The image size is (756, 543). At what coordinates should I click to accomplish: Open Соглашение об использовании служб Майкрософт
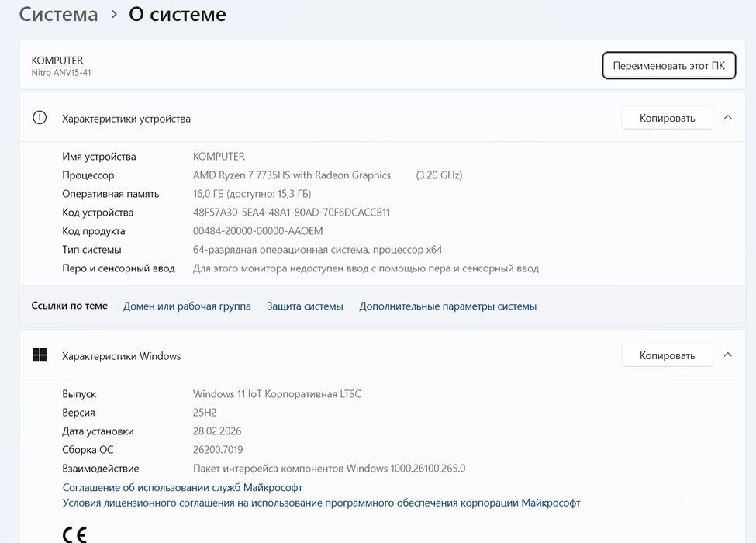coord(183,488)
